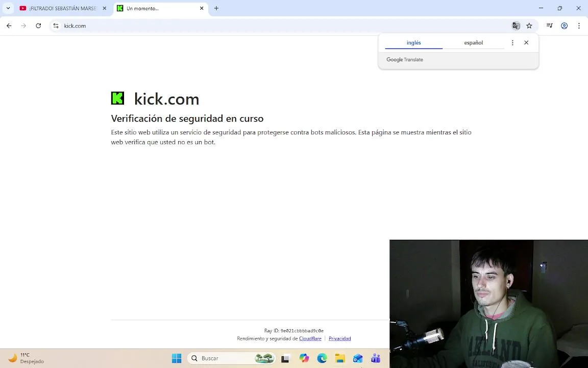Open the Cloudflare link
Image resolution: width=588 pixels, height=368 pixels.
(x=310, y=339)
